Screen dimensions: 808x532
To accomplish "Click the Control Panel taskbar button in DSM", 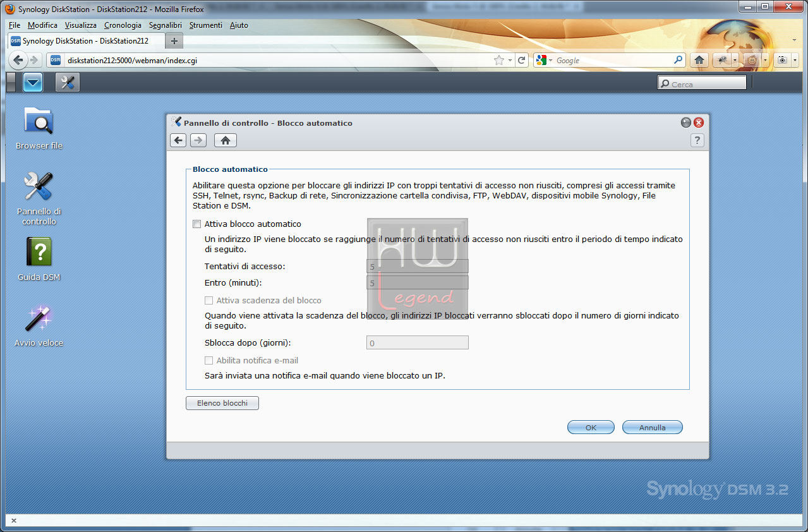I will coord(68,82).
